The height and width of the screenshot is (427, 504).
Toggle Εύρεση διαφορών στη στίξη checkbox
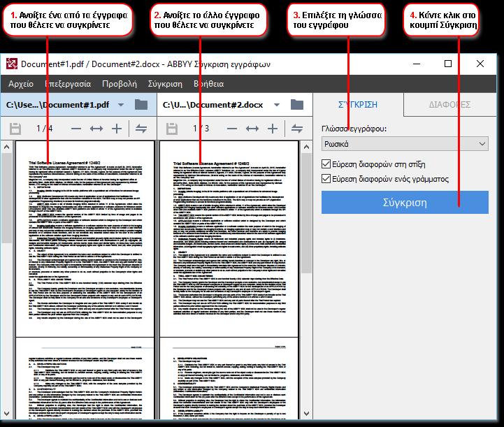[326, 164]
